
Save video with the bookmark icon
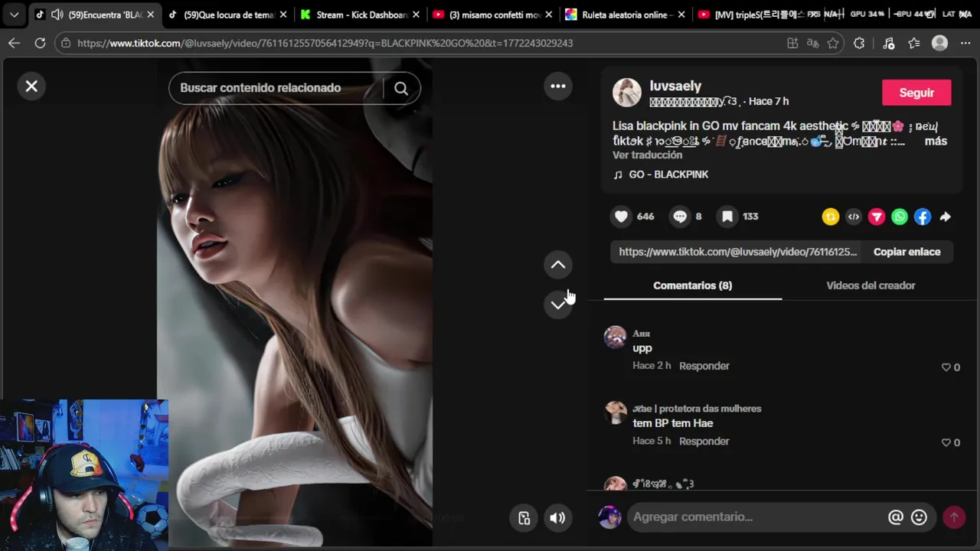[x=727, y=217]
